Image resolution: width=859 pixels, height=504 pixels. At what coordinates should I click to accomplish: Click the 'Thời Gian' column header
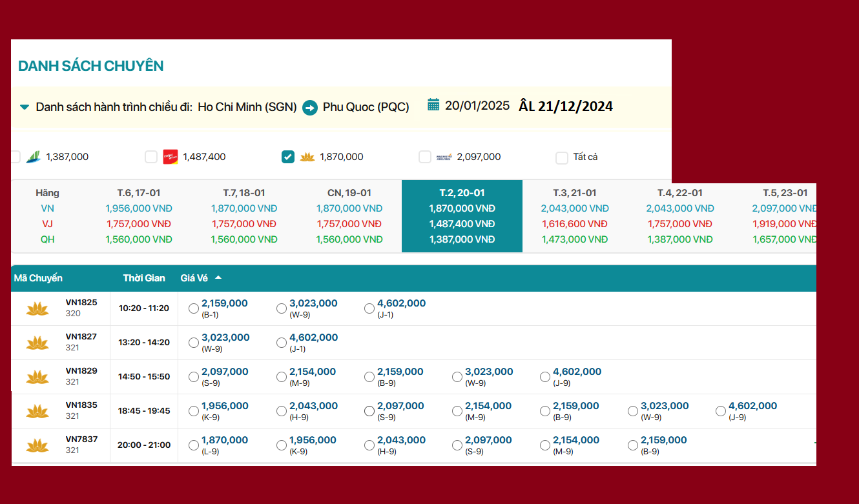point(144,278)
